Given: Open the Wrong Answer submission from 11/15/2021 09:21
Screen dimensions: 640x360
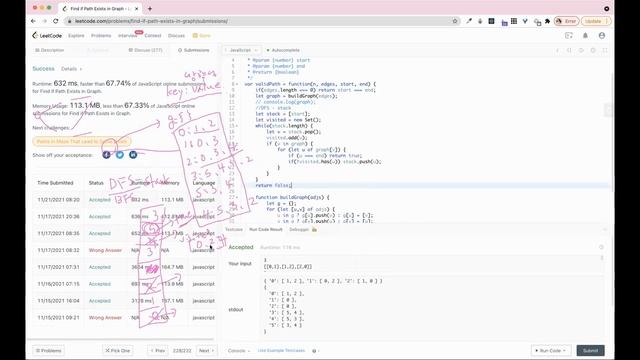Looking at the screenshot, I should point(105,318).
